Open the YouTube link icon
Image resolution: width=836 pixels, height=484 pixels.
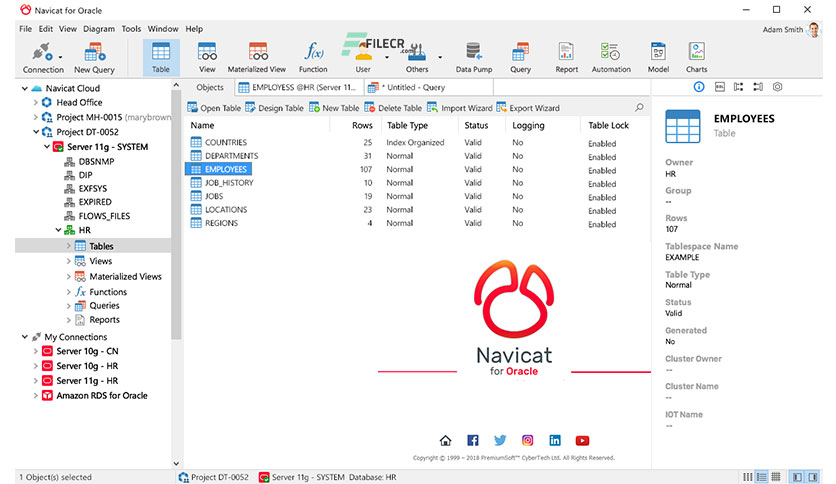582,440
